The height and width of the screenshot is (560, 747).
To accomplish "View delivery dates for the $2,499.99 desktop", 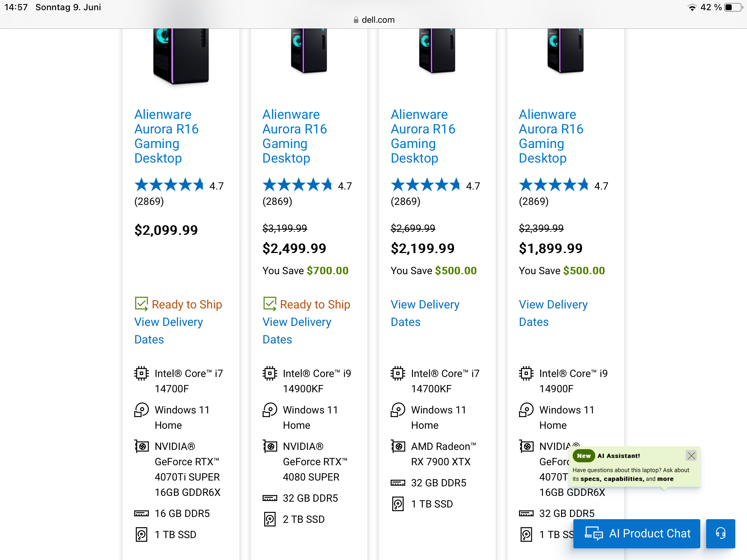I will pyautogui.click(x=297, y=330).
